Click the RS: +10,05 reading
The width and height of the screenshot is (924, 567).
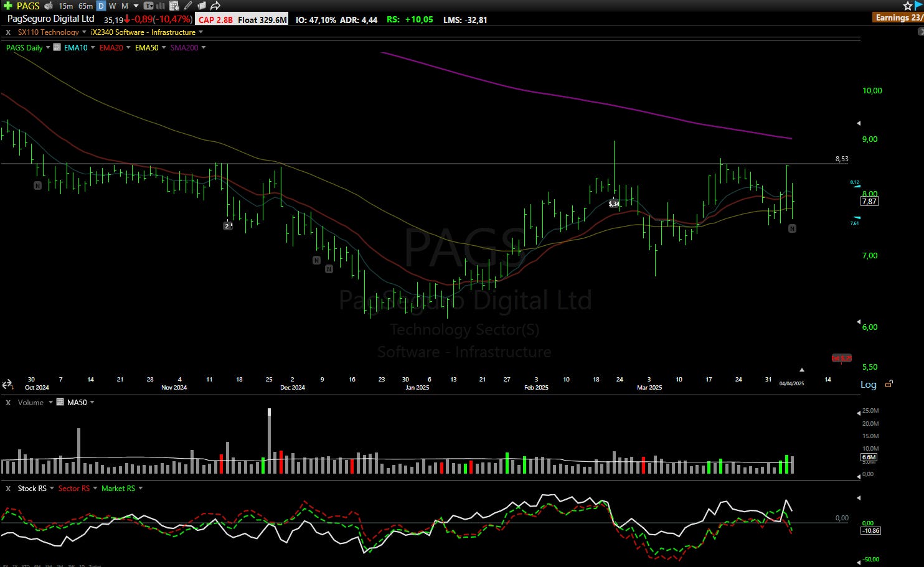(x=410, y=19)
